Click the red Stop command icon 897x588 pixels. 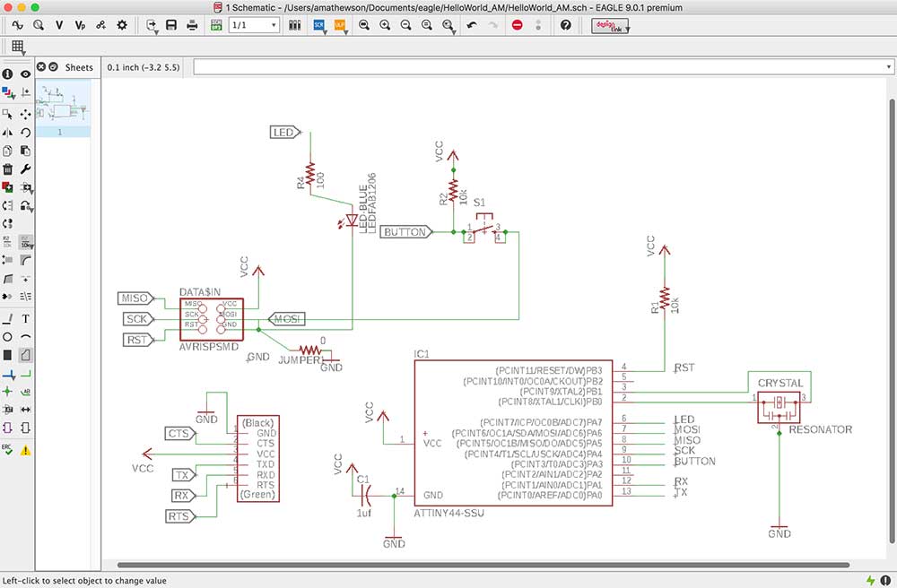[518, 25]
